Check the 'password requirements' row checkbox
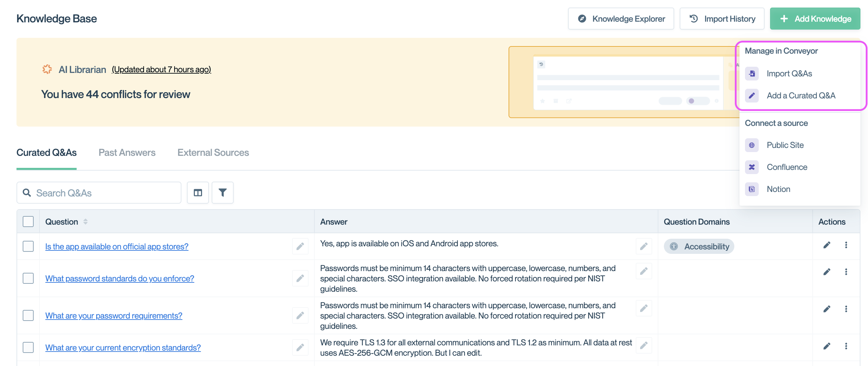The width and height of the screenshot is (868, 366). tap(28, 315)
